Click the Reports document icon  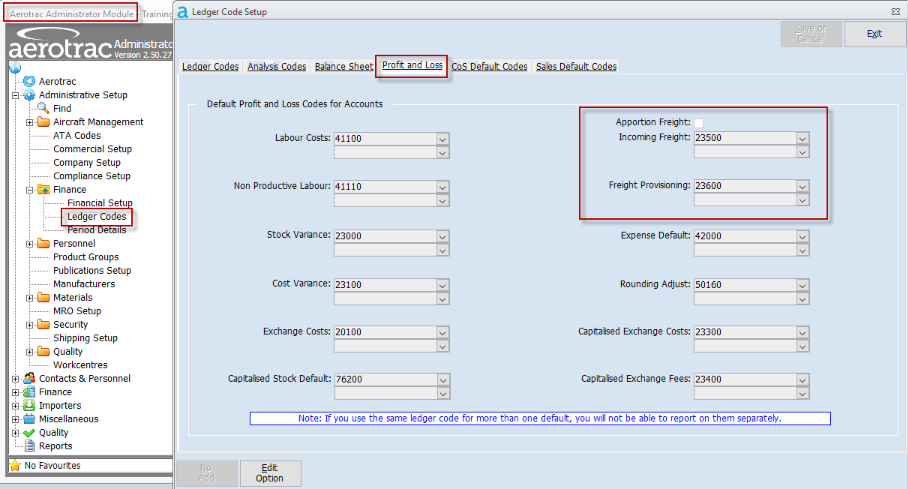coord(30,446)
